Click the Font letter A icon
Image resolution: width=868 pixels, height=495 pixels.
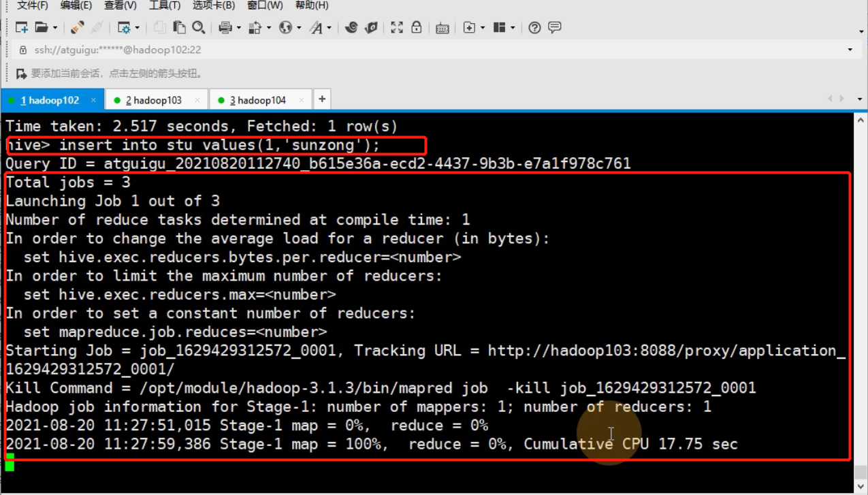(x=315, y=27)
